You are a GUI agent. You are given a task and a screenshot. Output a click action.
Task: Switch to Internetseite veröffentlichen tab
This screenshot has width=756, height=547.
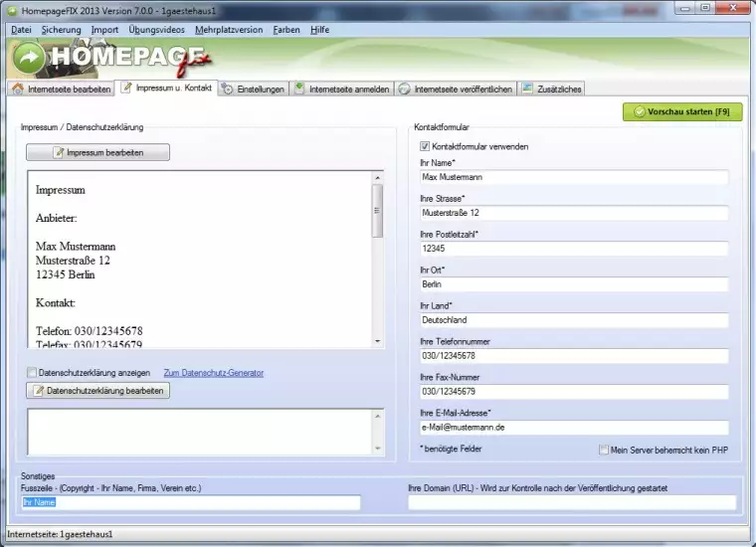pyautogui.click(x=457, y=89)
